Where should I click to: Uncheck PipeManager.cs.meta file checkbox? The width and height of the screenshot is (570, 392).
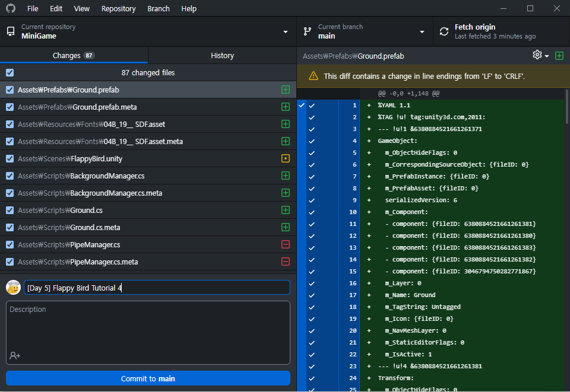(10, 262)
